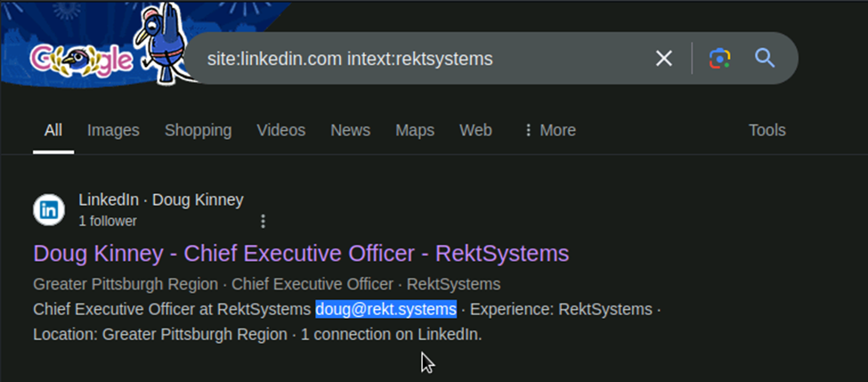Switch to the News tab

(x=351, y=130)
